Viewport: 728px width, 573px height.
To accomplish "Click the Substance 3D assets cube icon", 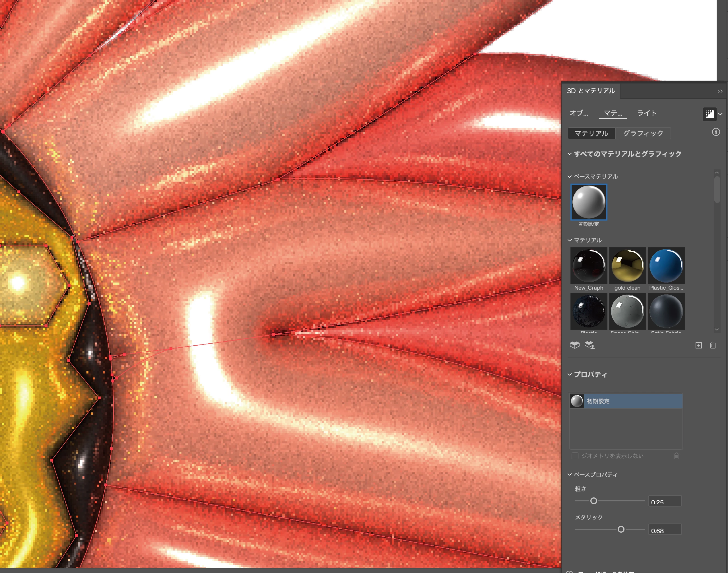I will [x=575, y=345].
